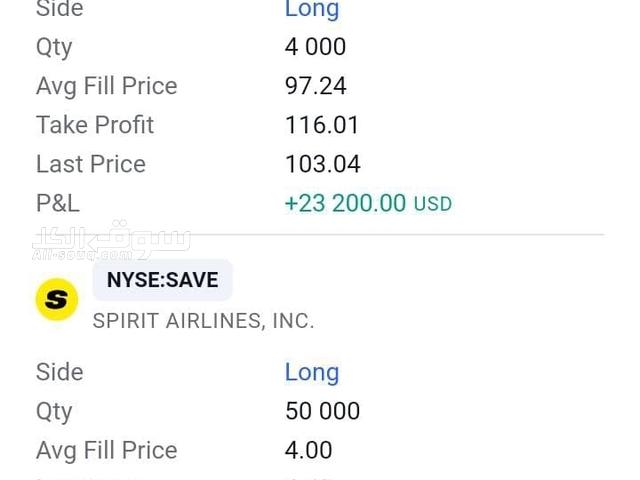
Task: Click the Qty value 50 000
Action: (322, 411)
